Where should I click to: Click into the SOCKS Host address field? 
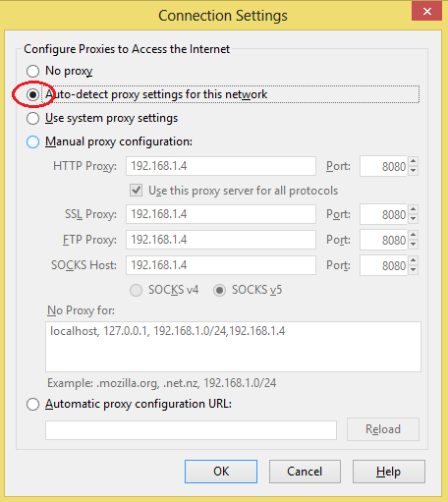221,265
